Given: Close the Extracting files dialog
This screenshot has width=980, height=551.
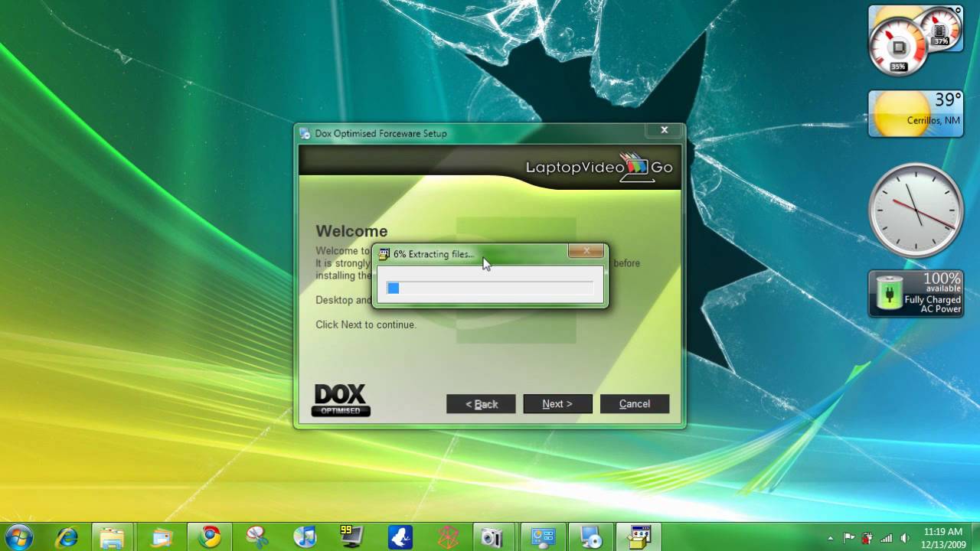Looking at the screenshot, I should (x=586, y=251).
